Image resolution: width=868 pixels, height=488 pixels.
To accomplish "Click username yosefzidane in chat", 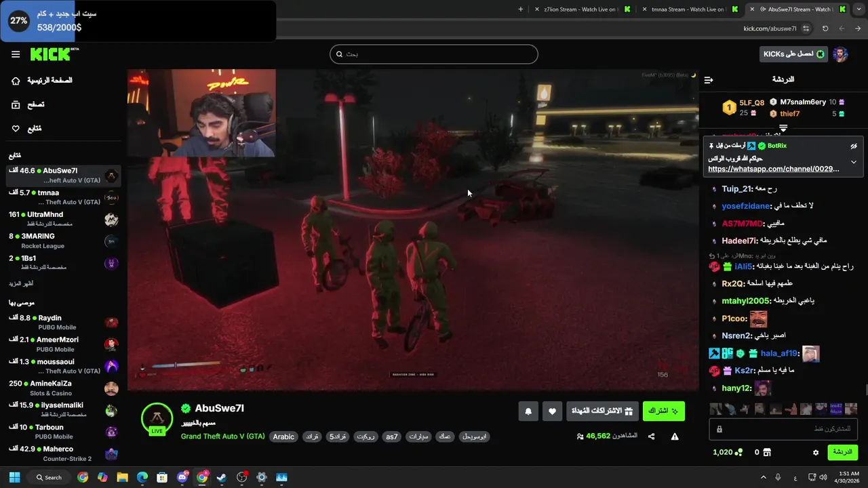I will click(x=746, y=206).
